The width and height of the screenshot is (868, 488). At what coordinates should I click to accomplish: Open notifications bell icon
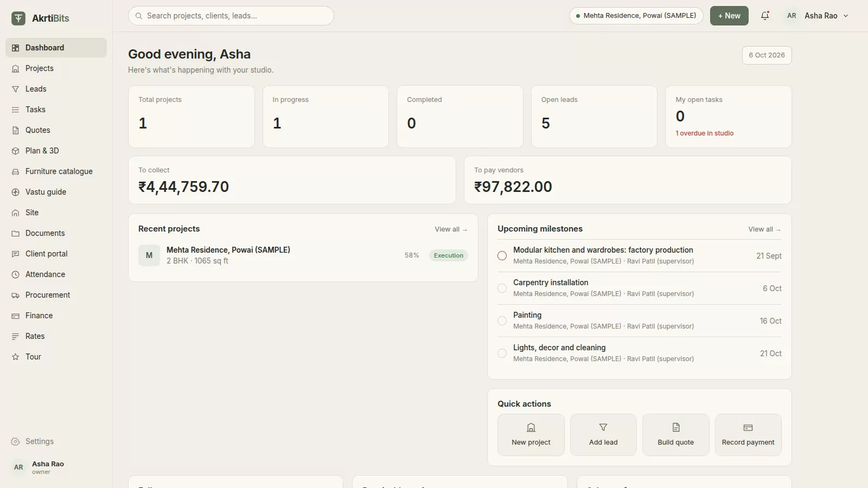765,16
